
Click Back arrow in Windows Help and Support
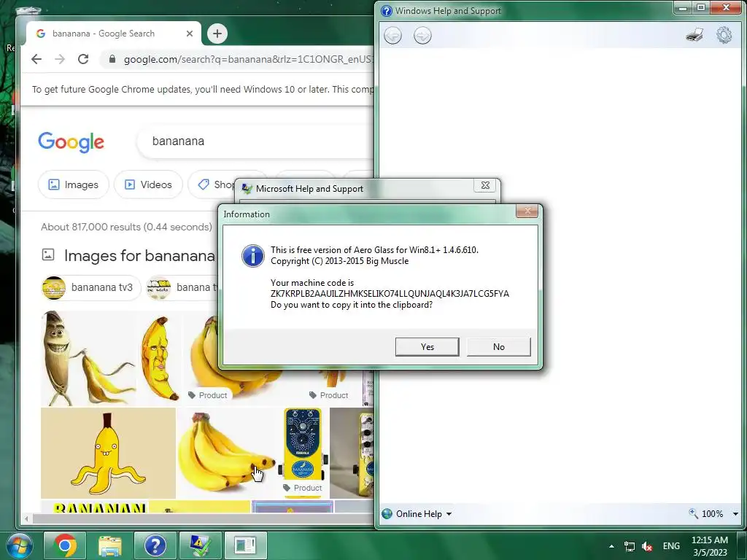click(x=392, y=35)
